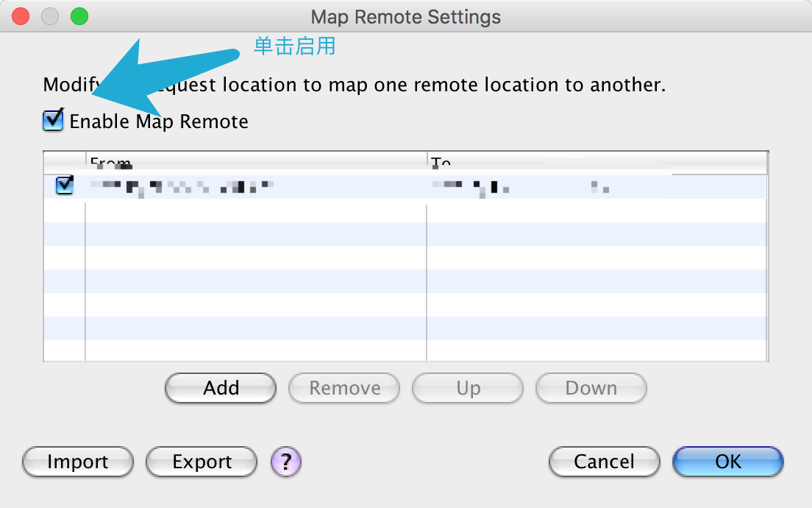Confirm the settings with OK
The width and height of the screenshot is (812, 508).
(x=728, y=462)
